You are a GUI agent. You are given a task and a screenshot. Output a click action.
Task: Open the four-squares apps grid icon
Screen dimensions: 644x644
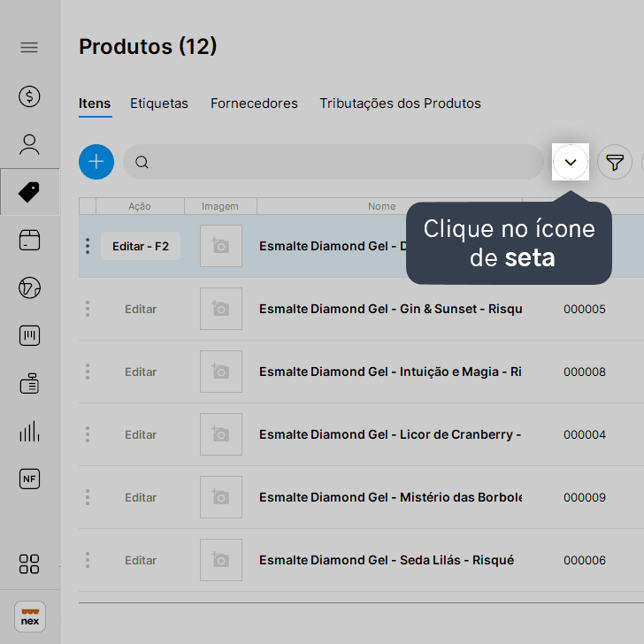(x=29, y=563)
